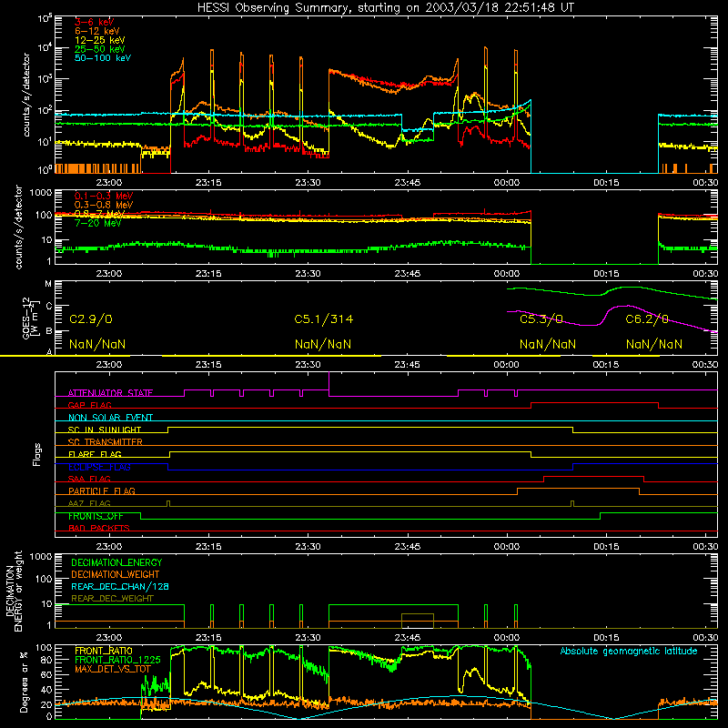This screenshot has height=728, width=728.
Task: Pick the 50-100 keV legend label
Action: pyautogui.click(x=102, y=57)
